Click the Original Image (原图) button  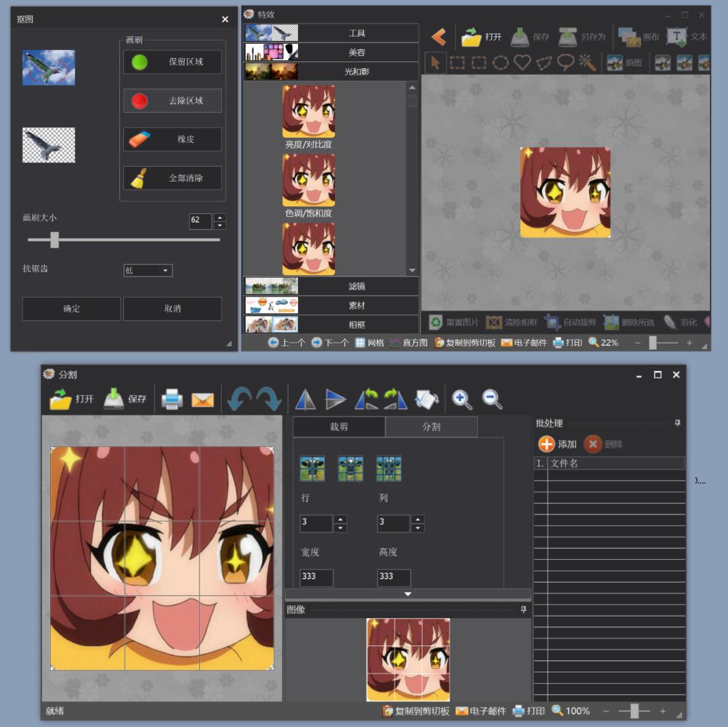pyautogui.click(x=624, y=63)
